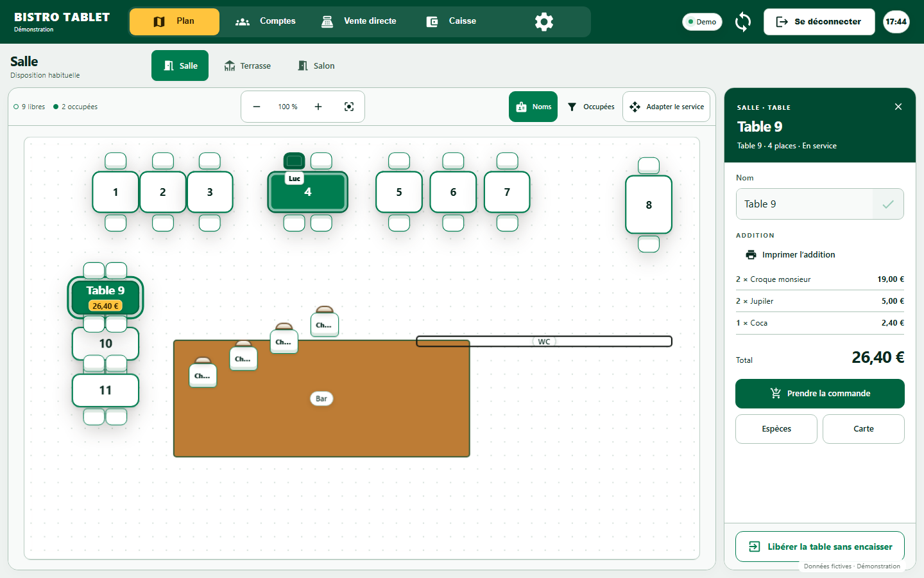
Task: Click Prendre la commande
Action: pyautogui.click(x=820, y=394)
